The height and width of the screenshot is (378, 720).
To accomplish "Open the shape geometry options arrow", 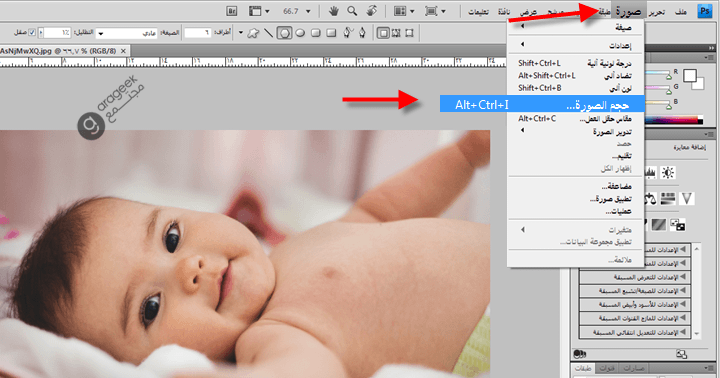I will coord(241,33).
